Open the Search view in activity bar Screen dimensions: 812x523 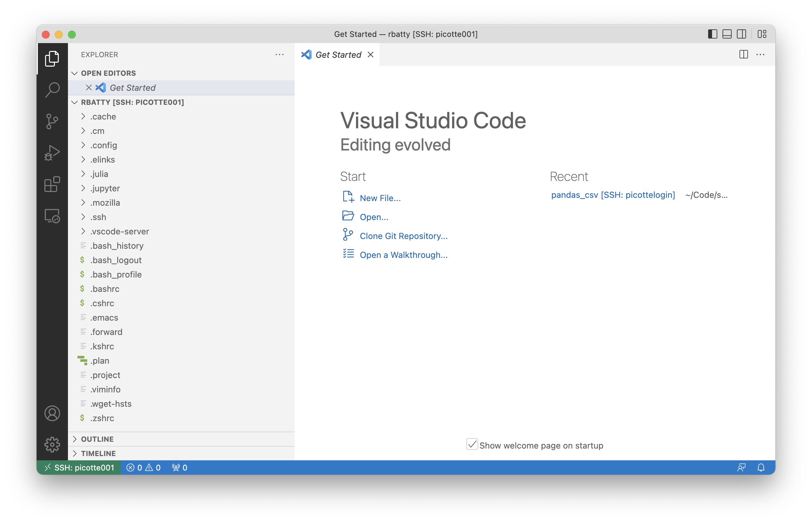pyautogui.click(x=52, y=90)
